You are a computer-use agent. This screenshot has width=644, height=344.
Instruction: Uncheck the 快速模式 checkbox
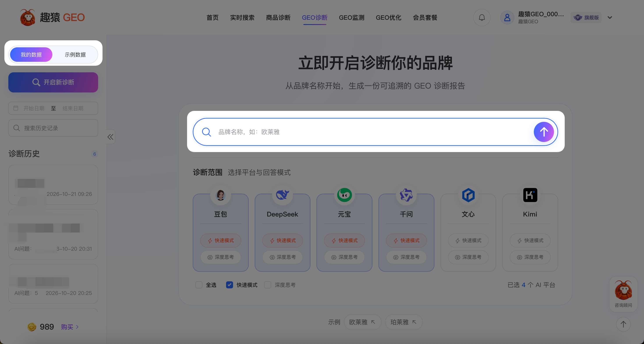coord(230,285)
